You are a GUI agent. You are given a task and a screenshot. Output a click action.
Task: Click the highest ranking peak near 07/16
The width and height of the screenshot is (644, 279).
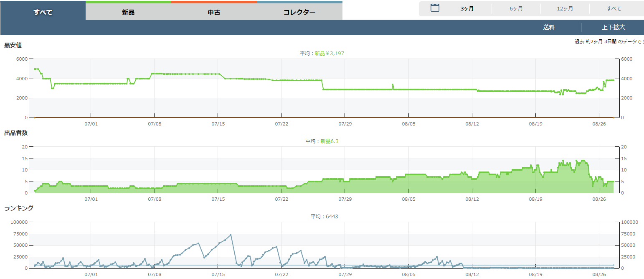(x=231, y=235)
